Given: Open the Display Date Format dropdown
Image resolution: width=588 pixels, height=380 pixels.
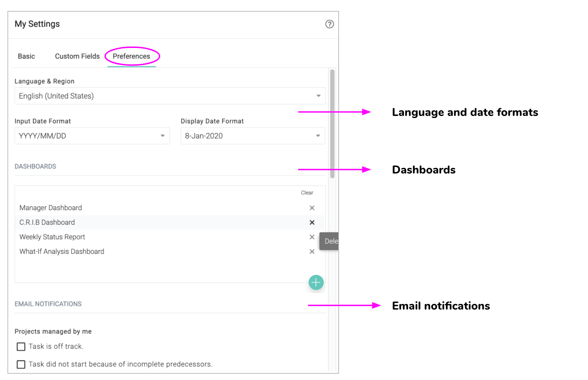Looking at the screenshot, I should tap(253, 136).
